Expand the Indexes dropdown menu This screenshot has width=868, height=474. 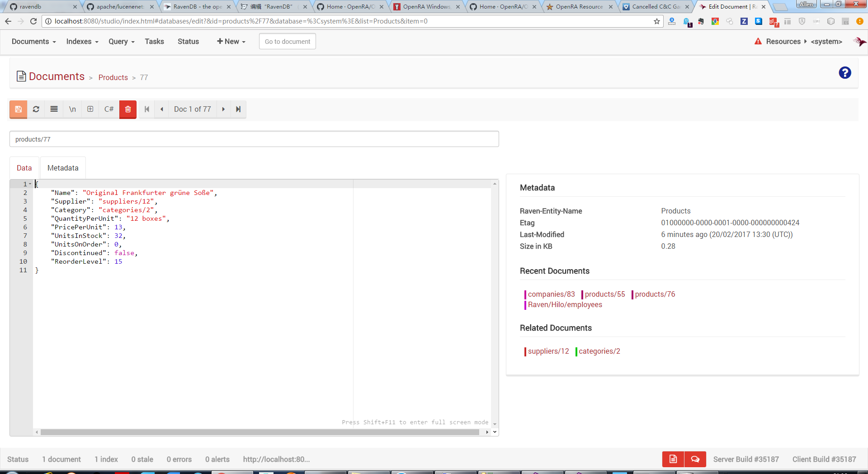(x=82, y=42)
